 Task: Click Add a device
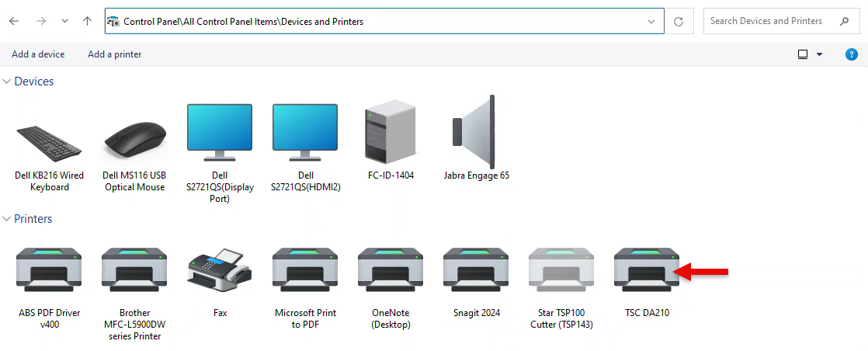pos(38,54)
